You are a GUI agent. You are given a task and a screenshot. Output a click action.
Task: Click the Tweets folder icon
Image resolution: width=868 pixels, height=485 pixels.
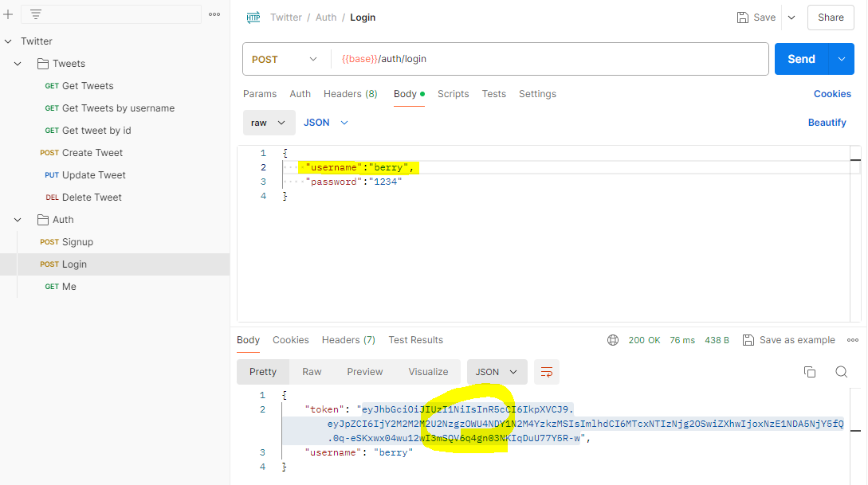click(42, 65)
